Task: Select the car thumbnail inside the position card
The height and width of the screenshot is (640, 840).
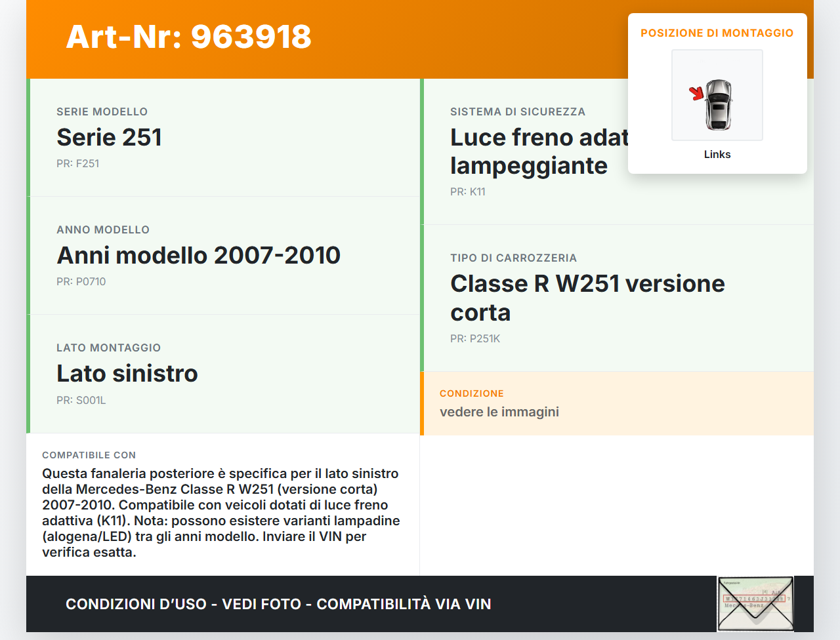Action: click(x=717, y=95)
